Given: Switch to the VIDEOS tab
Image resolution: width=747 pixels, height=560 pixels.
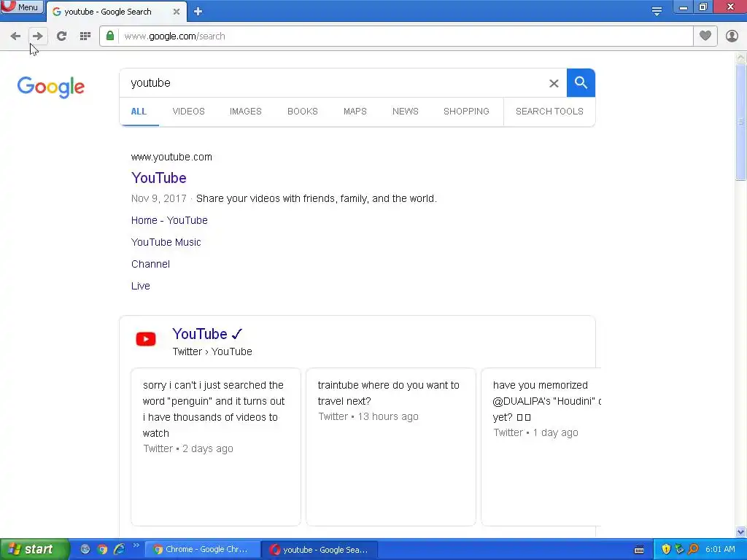Looking at the screenshot, I should 189,112.
